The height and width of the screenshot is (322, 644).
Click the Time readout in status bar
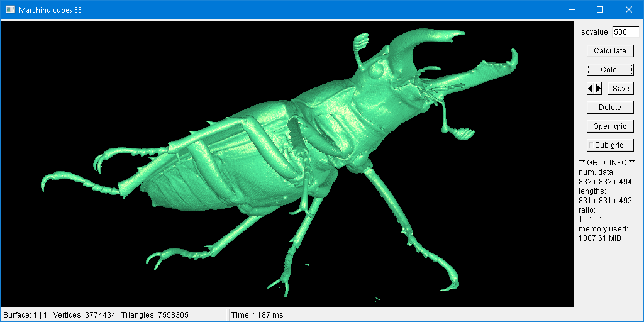(x=258, y=314)
